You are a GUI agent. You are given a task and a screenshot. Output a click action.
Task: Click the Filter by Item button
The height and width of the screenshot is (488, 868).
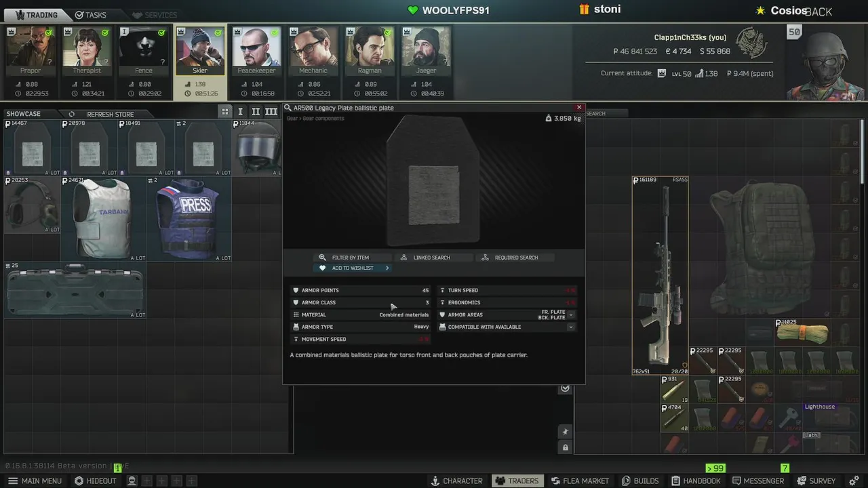click(x=353, y=258)
